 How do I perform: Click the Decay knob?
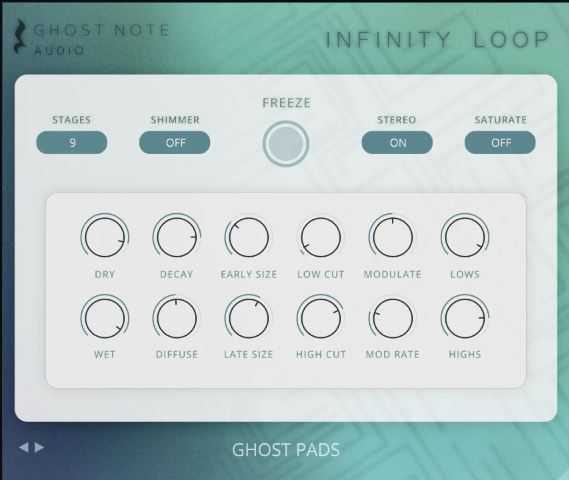click(x=177, y=237)
